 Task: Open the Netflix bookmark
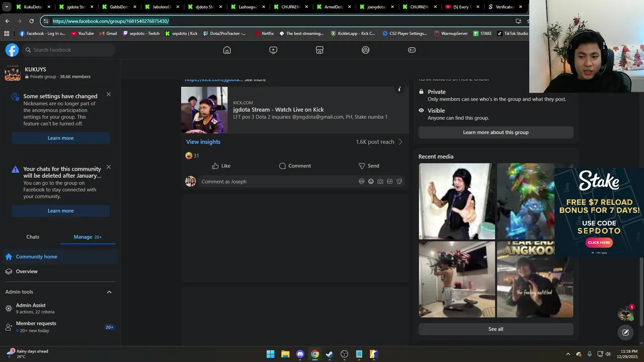264,34
